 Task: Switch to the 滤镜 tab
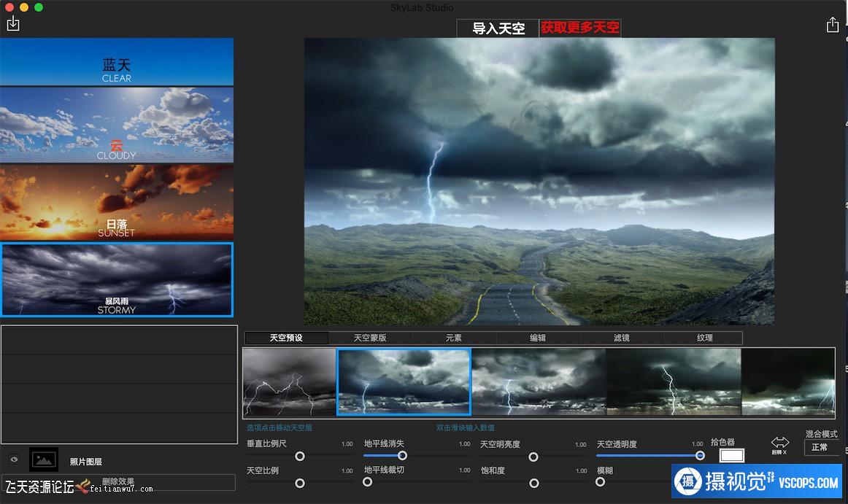click(x=622, y=338)
